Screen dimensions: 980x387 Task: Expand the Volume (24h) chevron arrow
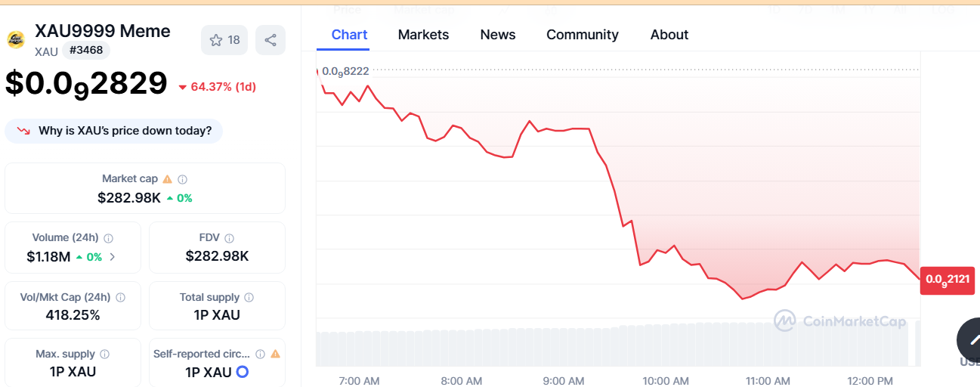click(x=113, y=257)
